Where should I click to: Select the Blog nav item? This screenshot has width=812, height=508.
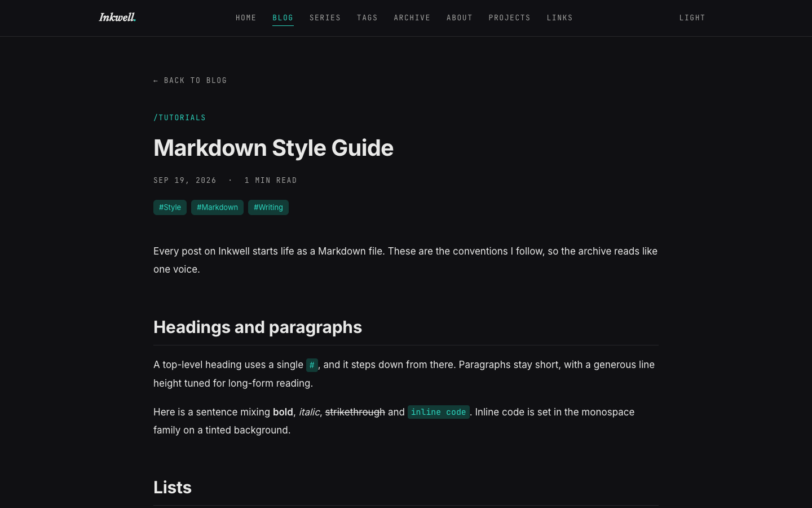pos(283,18)
